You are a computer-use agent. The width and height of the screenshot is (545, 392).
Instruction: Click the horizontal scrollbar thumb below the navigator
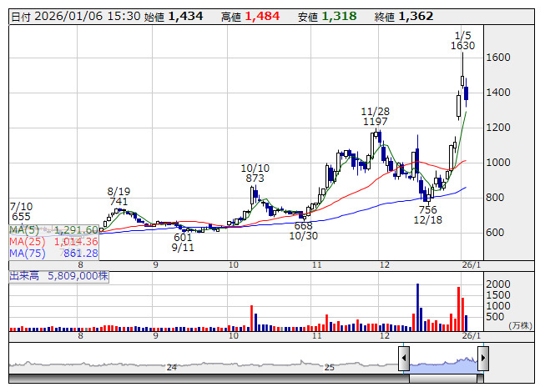pyautogui.click(x=448, y=378)
